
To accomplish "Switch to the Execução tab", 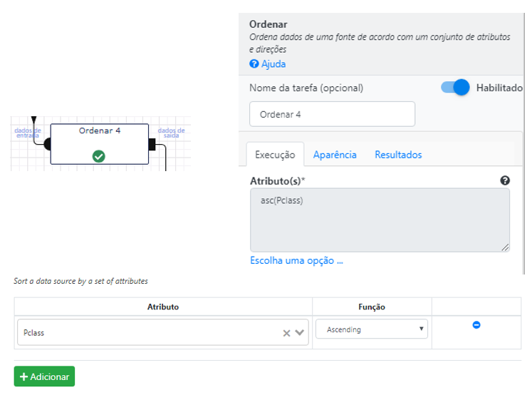I will pos(275,155).
